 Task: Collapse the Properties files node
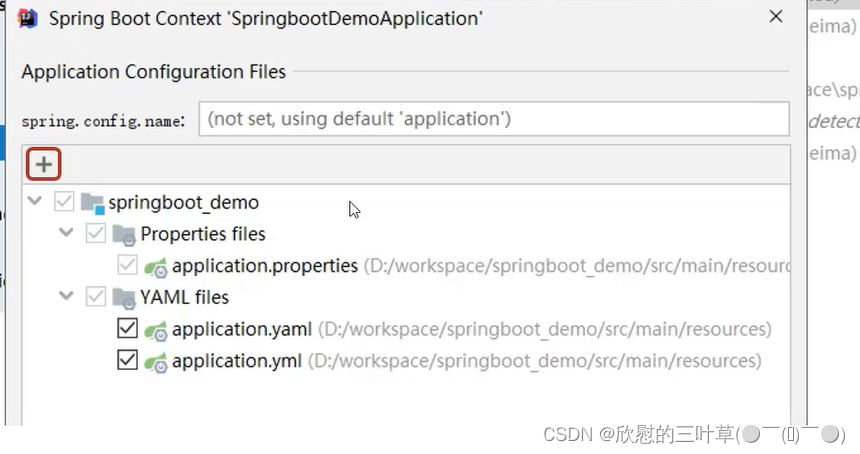[66, 232]
